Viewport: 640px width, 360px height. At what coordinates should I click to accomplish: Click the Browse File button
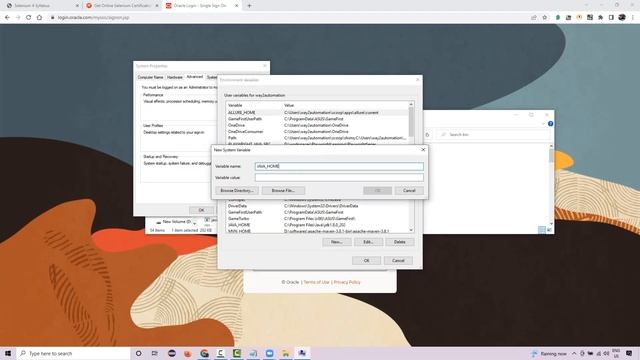pos(283,191)
